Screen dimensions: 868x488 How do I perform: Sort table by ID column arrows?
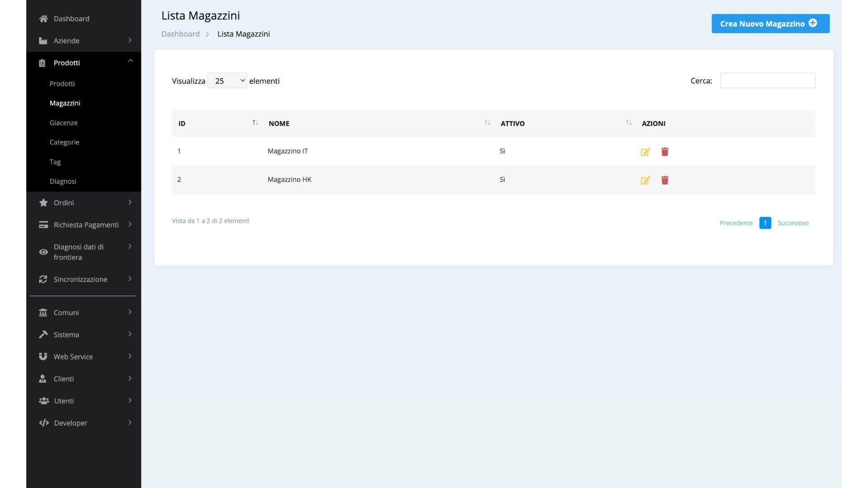[x=255, y=123]
